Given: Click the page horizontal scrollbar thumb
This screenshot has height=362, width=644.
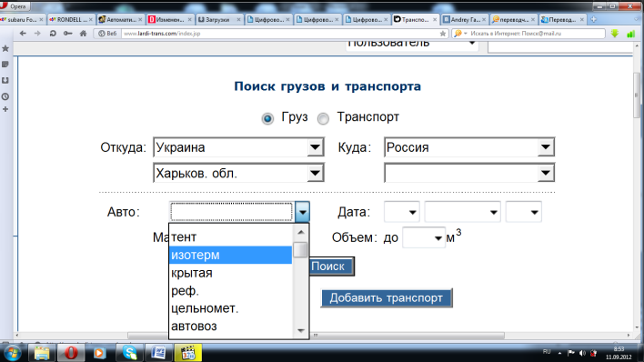Looking at the screenshot, I should (317, 336).
